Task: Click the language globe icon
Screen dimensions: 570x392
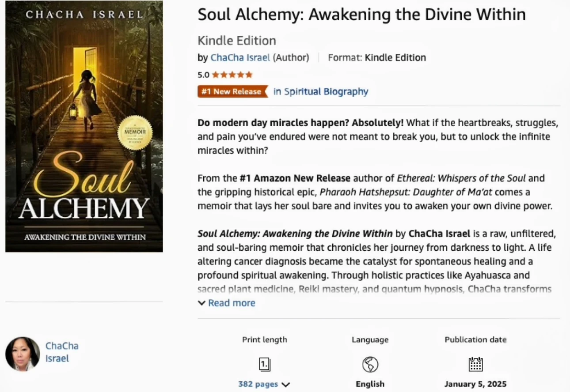Action: click(370, 365)
